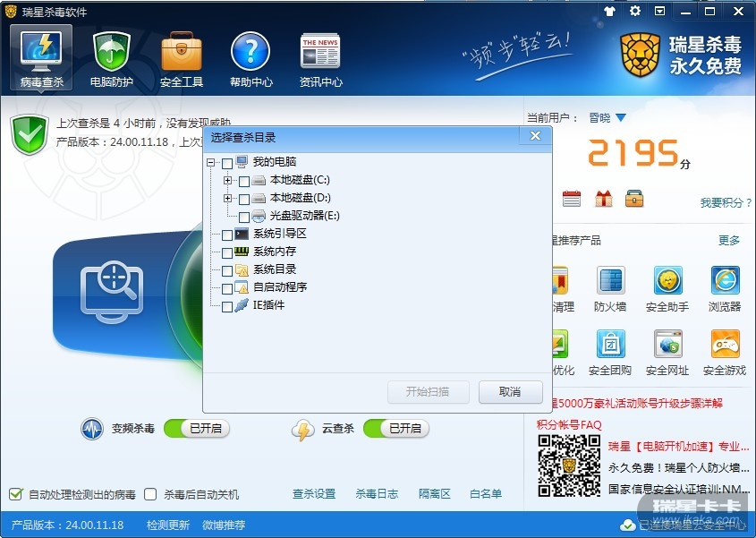The width and height of the screenshot is (756, 538).
Task: Open news link 瑞星【电脑开机加速】专业
Action: click(x=678, y=447)
